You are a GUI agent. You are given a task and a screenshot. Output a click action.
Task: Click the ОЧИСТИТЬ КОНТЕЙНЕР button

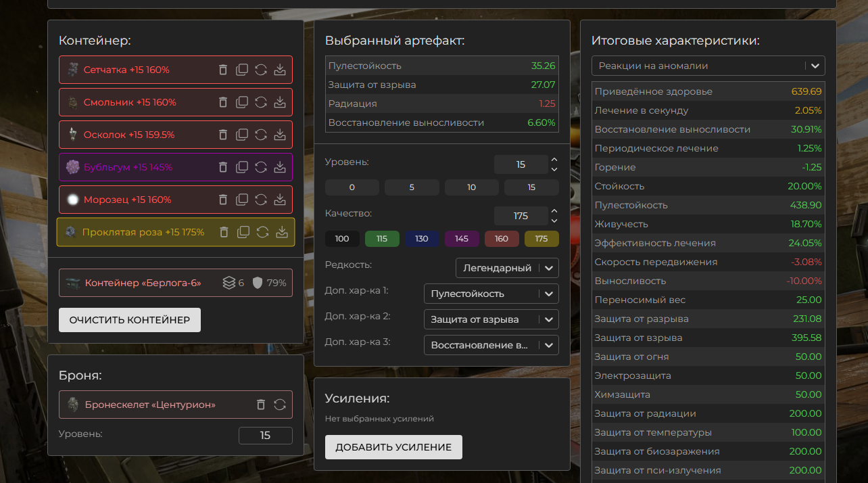(x=130, y=320)
